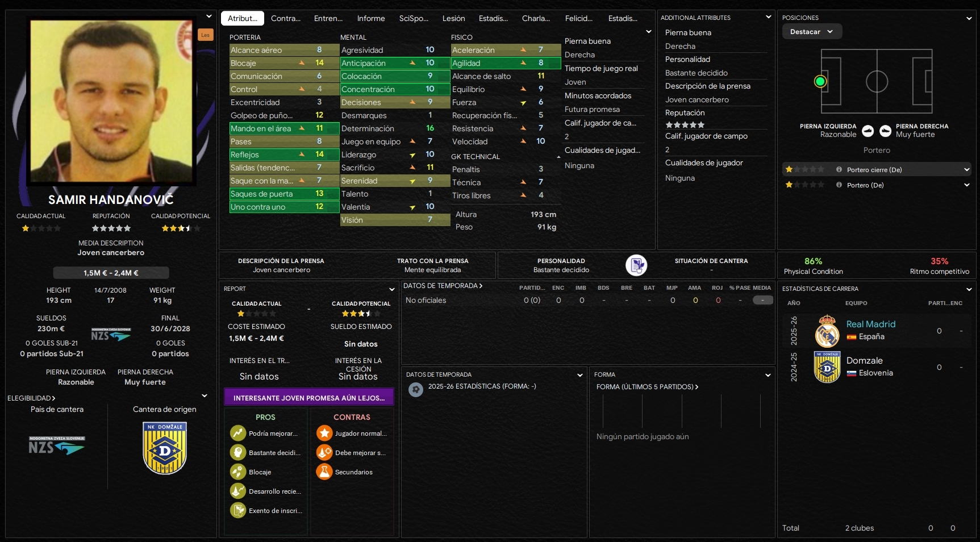Screen dimensions: 980x542
Task: Open the Additional Attributes panel chevron
Action: [769, 18]
